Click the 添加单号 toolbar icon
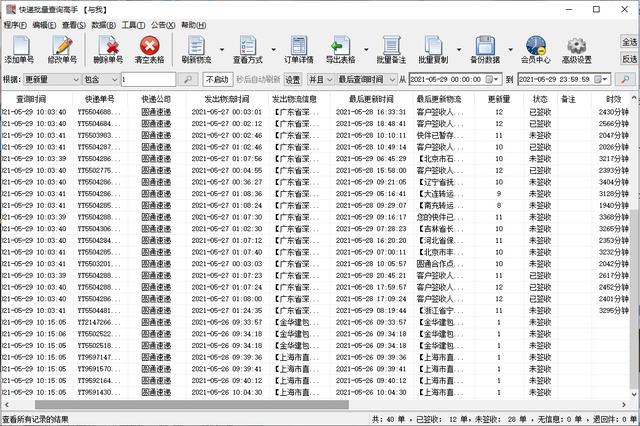The height and width of the screenshot is (426, 640). click(19, 49)
